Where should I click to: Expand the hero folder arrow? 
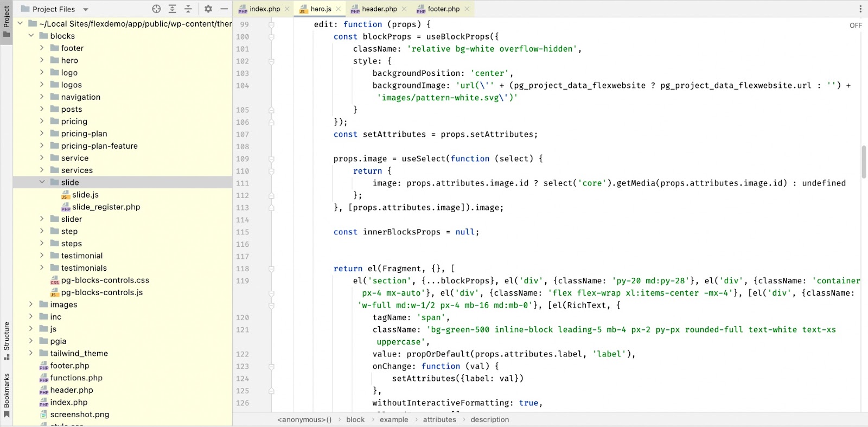click(x=42, y=60)
